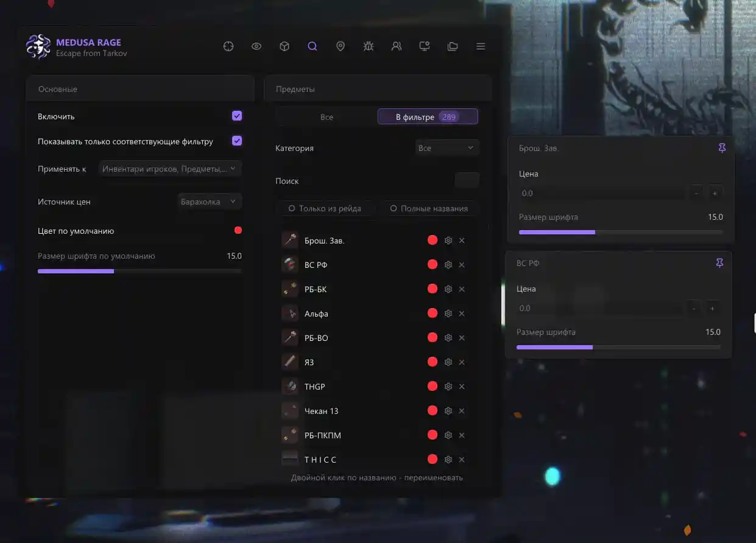Image resolution: width=756 pixels, height=543 pixels.
Task: Click the gear icon next to Альфа
Action: (448, 314)
